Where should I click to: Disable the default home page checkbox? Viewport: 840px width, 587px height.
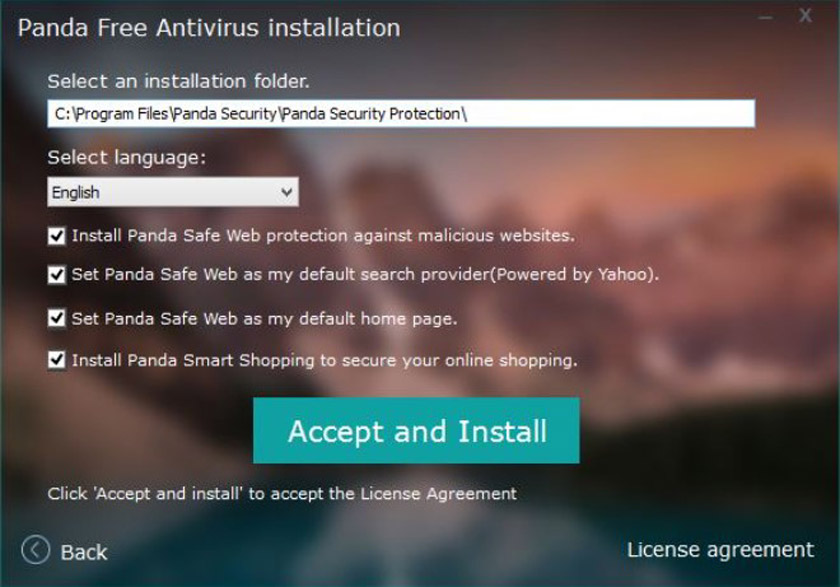(57, 318)
